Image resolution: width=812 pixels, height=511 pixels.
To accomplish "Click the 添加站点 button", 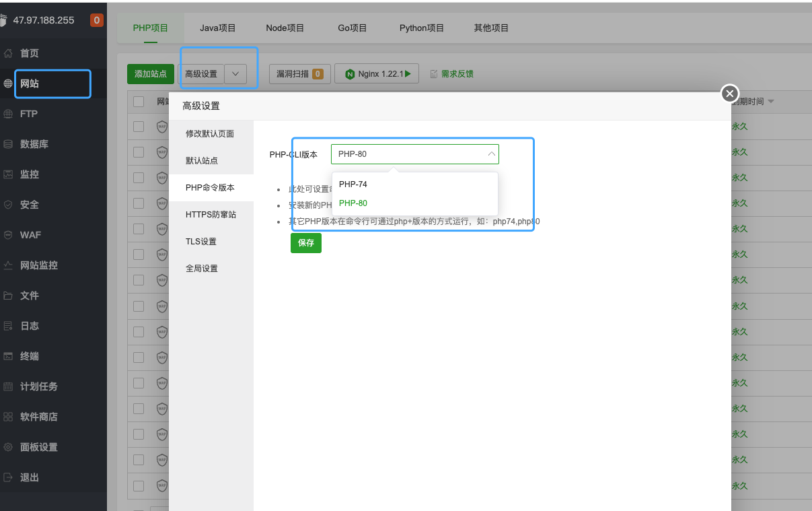I will tap(151, 74).
